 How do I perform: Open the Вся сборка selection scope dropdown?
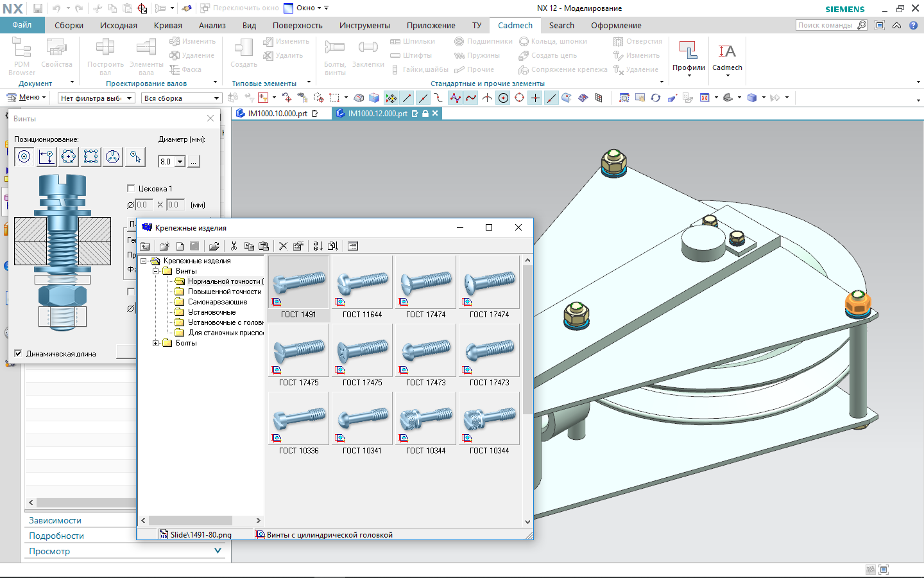(x=216, y=98)
